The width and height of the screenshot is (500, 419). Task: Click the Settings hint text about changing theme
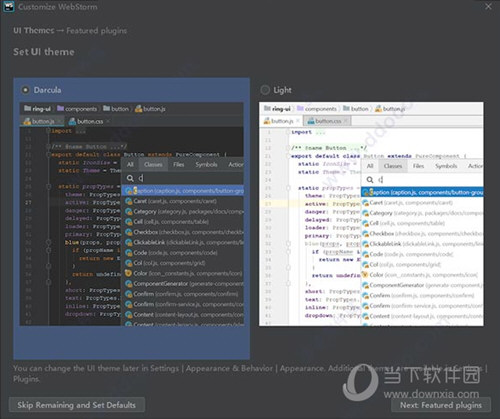pyautogui.click(x=250, y=373)
